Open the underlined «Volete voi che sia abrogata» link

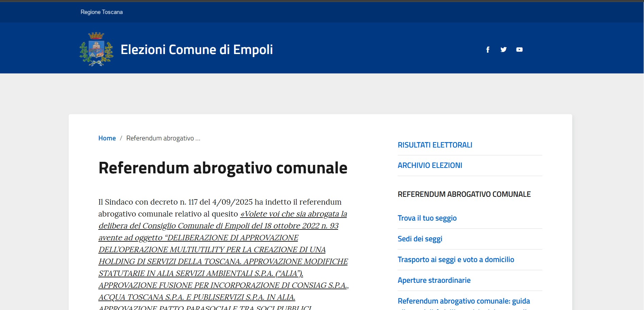[x=294, y=214]
